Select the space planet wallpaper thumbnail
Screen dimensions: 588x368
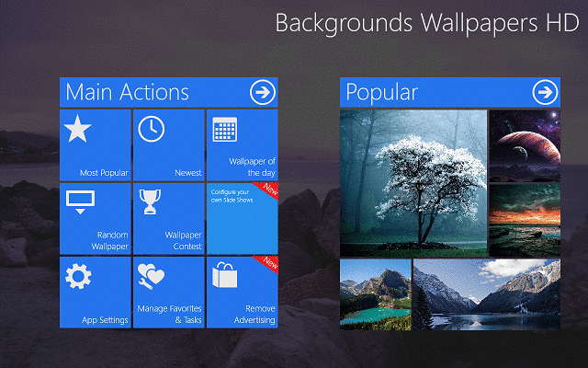tap(525, 145)
